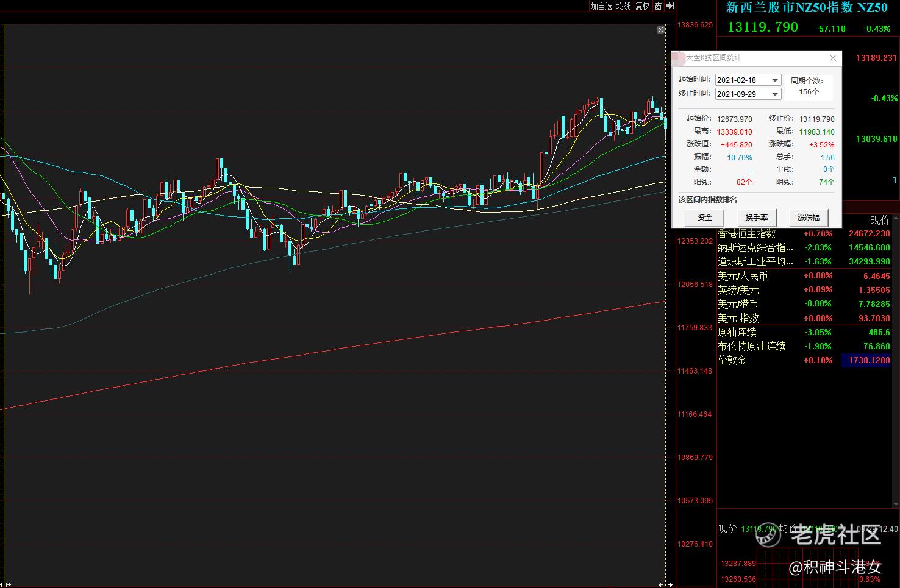
Task: Select the 英镑/美元 row
Action: (804, 290)
